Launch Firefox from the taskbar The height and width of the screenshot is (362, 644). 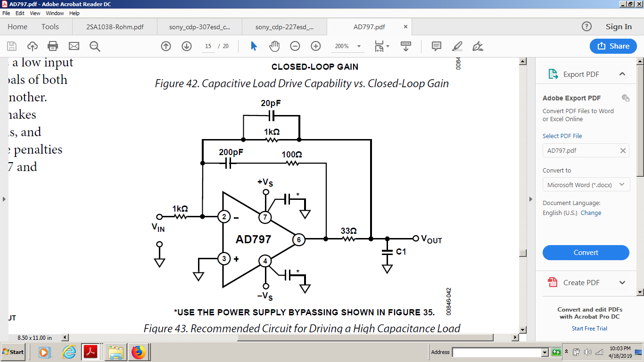139,352
